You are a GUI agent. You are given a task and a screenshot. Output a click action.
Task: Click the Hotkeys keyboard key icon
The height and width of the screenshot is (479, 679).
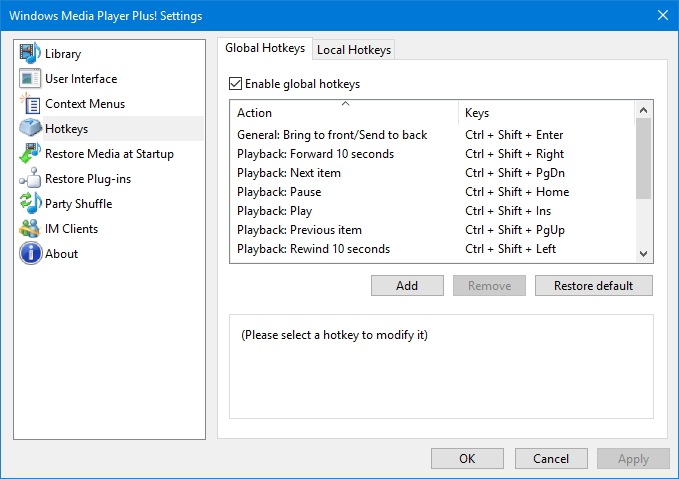pyautogui.click(x=30, y=128)
